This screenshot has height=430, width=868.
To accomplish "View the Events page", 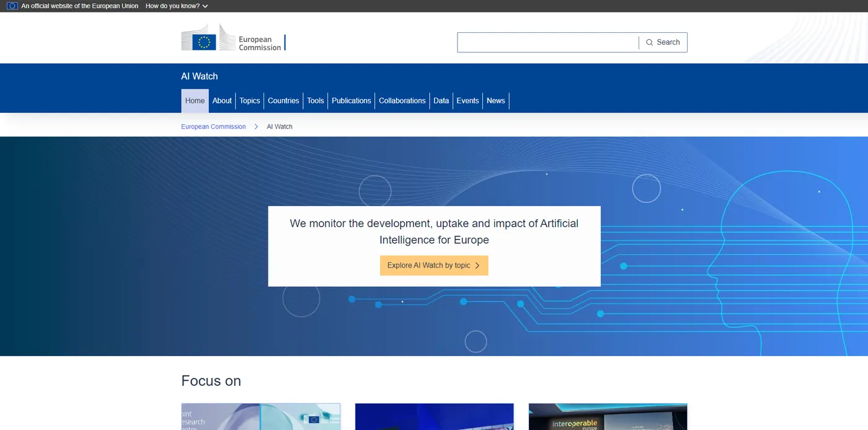I will [467, 101].
